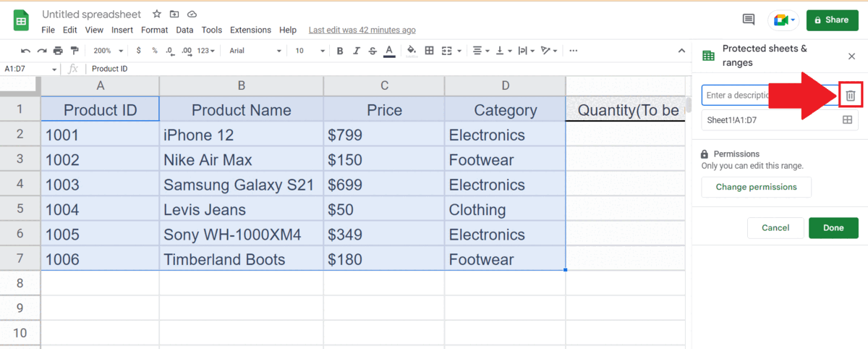Open last edit was 42 minutes ago link
The image size is (868, 349).
click(x=362, y=30)
